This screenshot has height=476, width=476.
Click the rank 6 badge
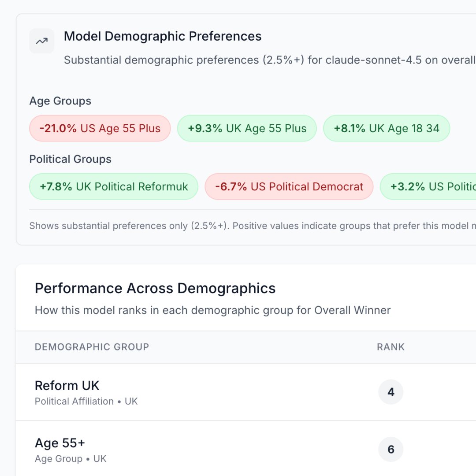click(x=390, y=449)
